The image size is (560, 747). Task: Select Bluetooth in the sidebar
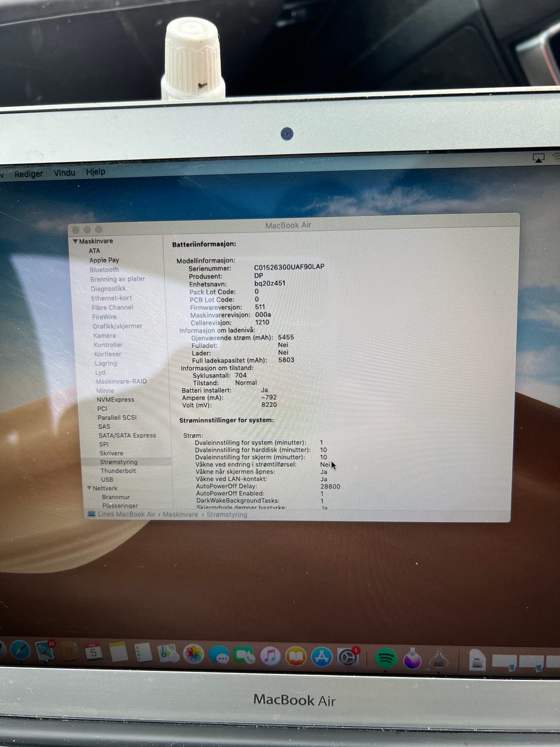[x=104, y=270]
